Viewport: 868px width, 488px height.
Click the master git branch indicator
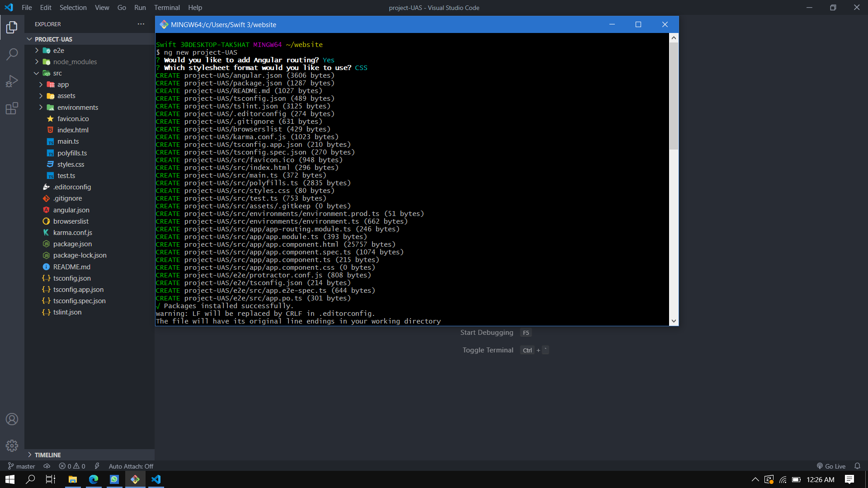(x=21, y=466)
